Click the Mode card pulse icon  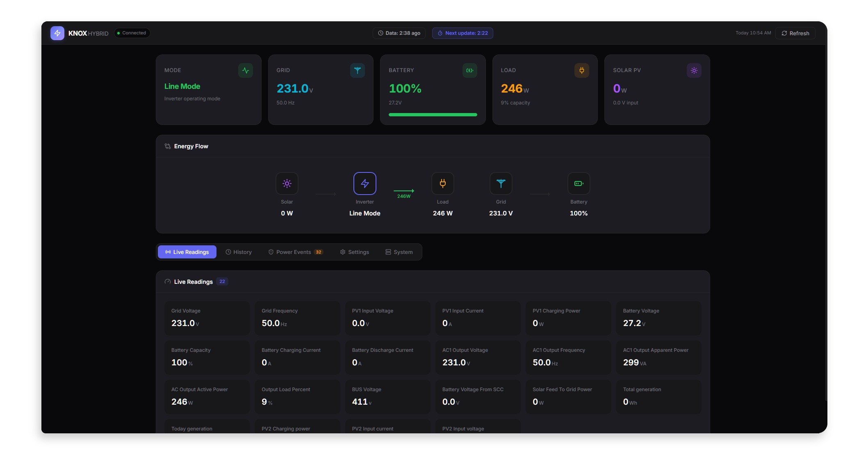pos(246,70)
